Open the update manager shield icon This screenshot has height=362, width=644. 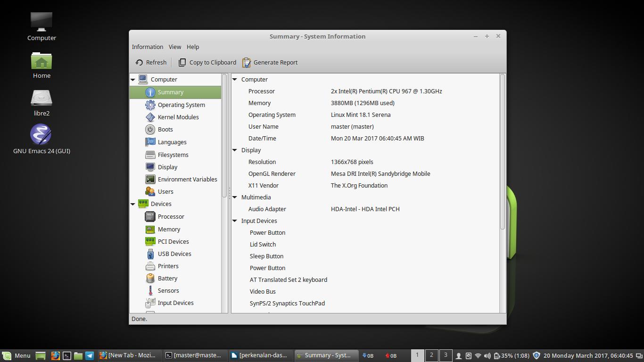coord(537,355)
